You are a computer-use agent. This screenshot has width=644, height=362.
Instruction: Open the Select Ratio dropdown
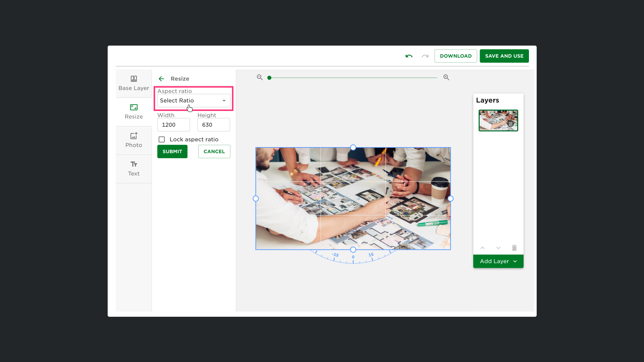194,101
